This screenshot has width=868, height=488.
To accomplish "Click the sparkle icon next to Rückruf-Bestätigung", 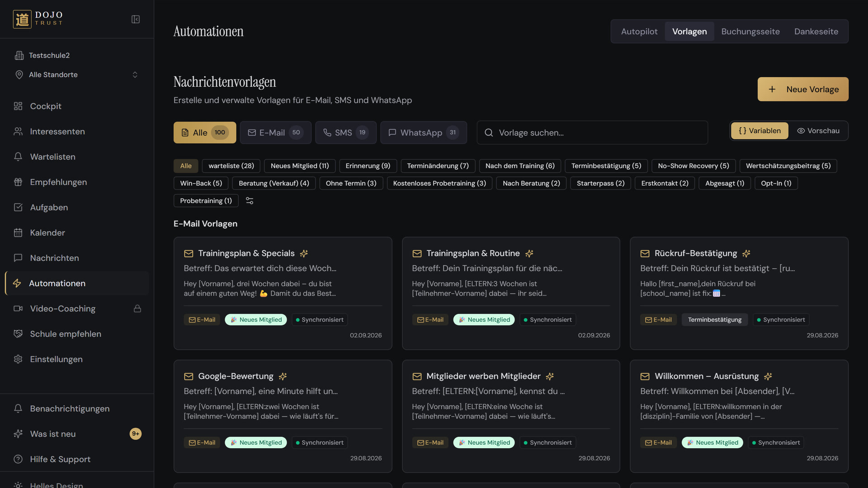I will (x=746, y=253).
